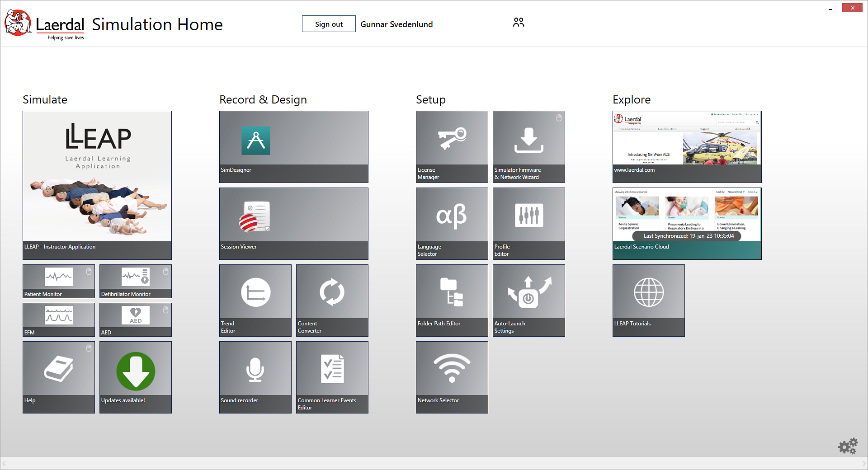Screen dimensions: 868x470
Task: Open the SimDesigner tile
Action: pyautogui.click(x=293, y=146)
